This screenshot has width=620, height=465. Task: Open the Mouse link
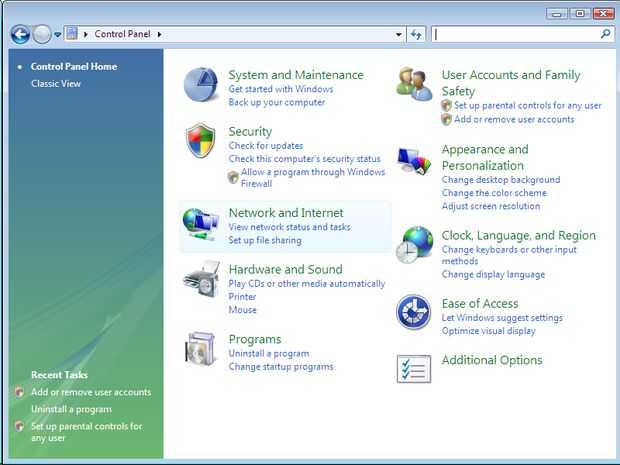(x=242, y=310)
